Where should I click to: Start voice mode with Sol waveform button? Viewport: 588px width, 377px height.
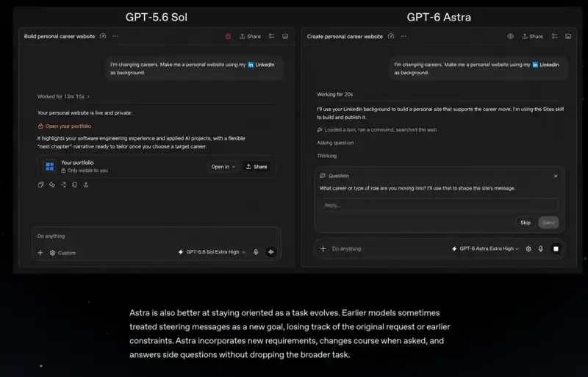(270, 252)
